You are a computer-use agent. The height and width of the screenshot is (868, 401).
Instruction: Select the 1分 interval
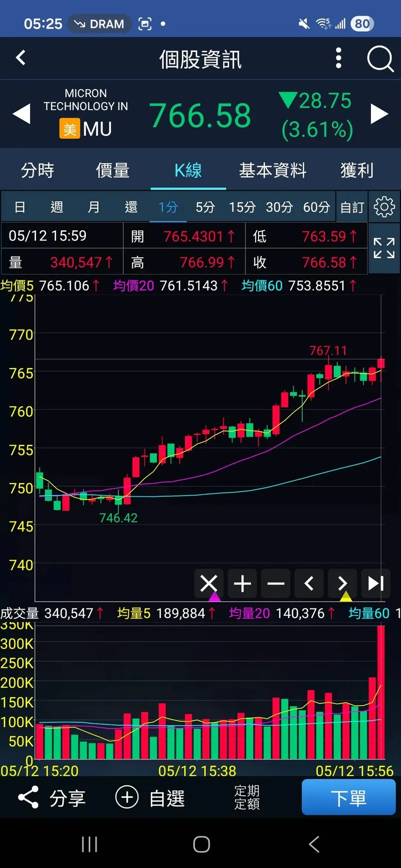coord(168,207)
